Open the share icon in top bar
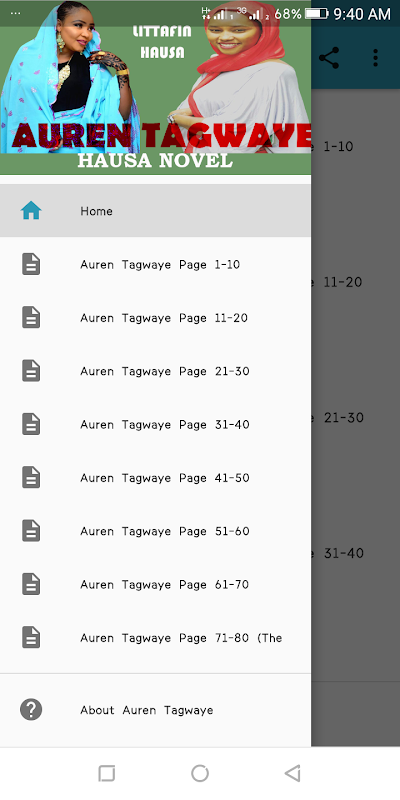Image resolution: width=400 pixels, height=800 pixels. [x=329, y=58]
